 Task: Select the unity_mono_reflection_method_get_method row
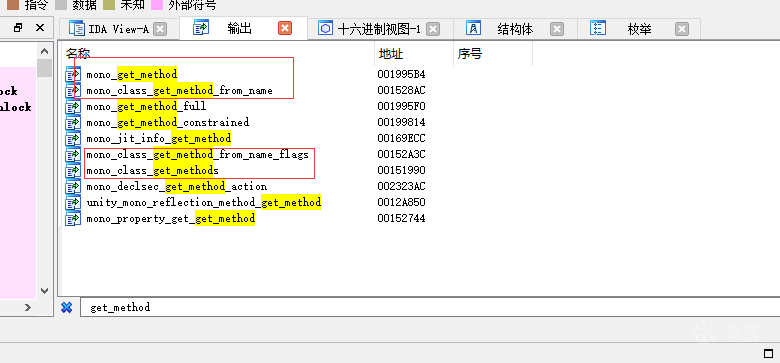pyautogui.click(x=420, y=203)
